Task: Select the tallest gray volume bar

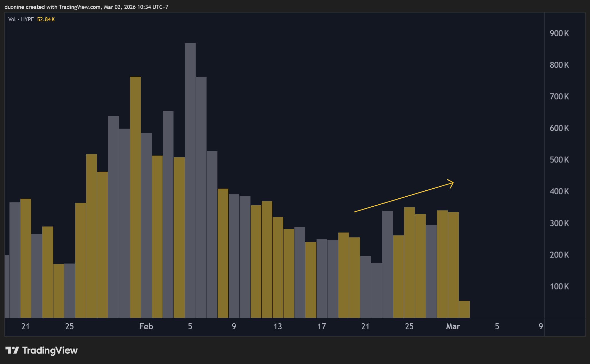Action: click(x=190, y=172)
